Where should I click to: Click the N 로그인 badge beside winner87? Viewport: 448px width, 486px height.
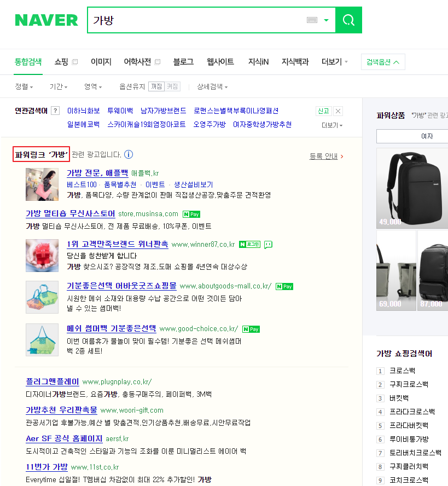pos(250,245)
